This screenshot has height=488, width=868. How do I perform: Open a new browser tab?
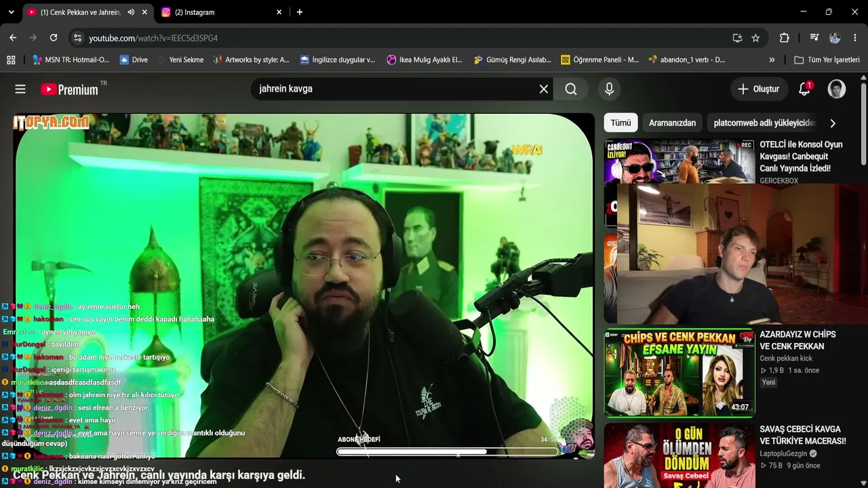click(x=300, y=12)
